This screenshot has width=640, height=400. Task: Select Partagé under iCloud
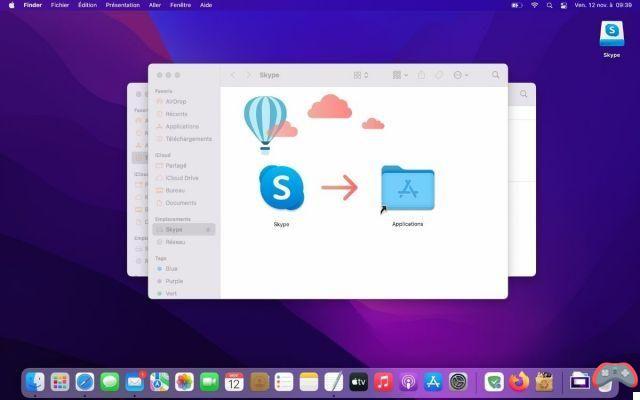(x=176, y=165)
